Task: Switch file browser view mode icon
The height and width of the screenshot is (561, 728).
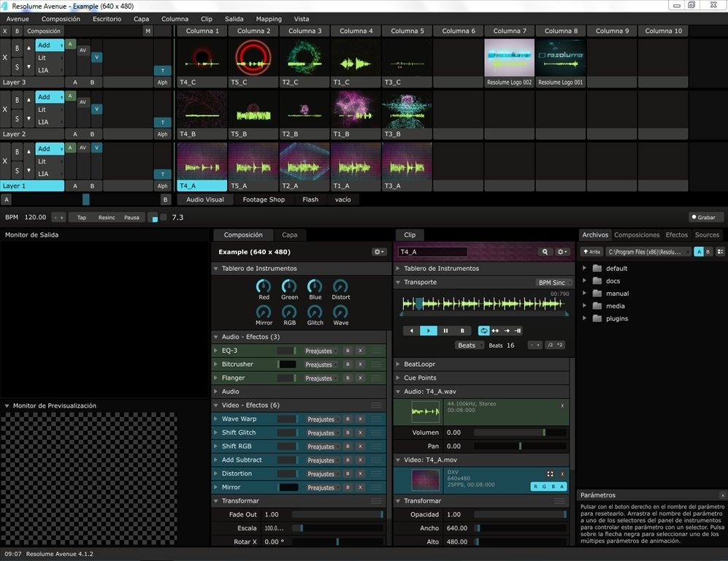Action: (x=720, y=252)
